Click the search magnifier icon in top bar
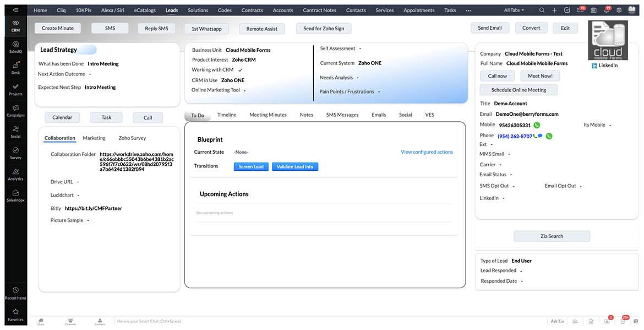Screen dimensions: 644x330 point(542,10)
